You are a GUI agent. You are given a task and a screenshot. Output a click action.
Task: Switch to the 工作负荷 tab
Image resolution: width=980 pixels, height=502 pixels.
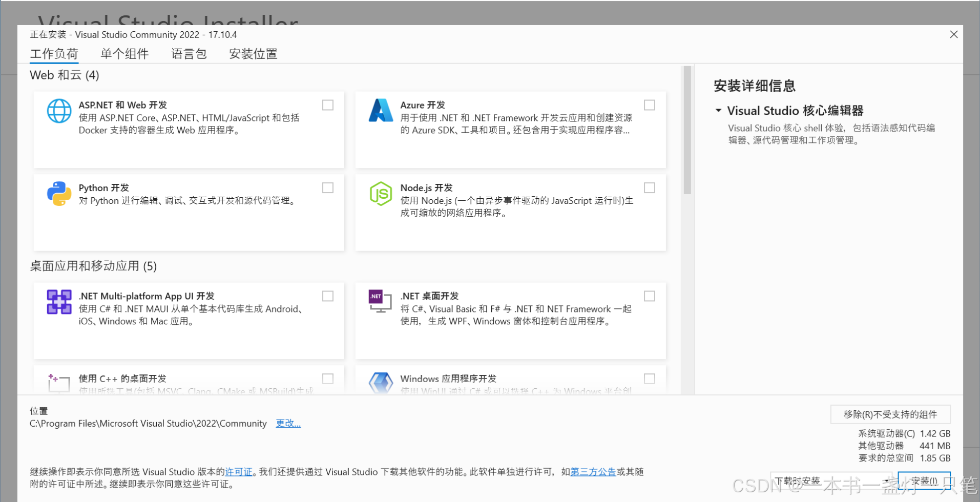tap(54, 54)
